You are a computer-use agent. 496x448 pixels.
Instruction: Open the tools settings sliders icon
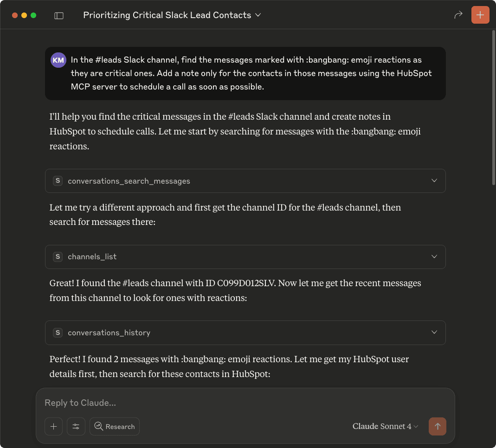pos(76,426)
